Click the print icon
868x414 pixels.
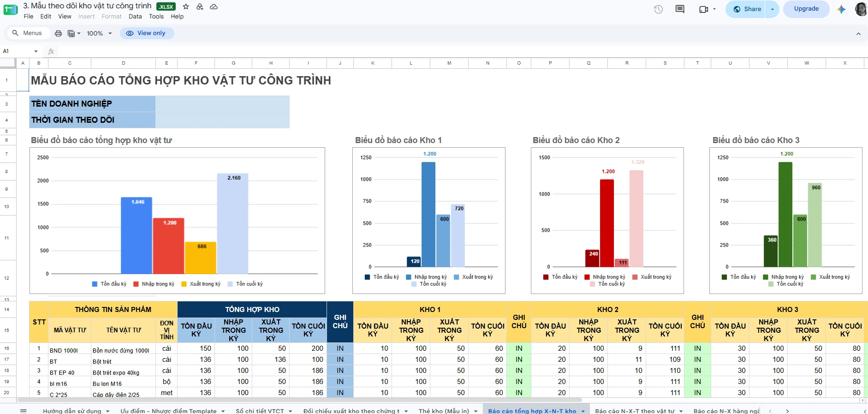58,33
